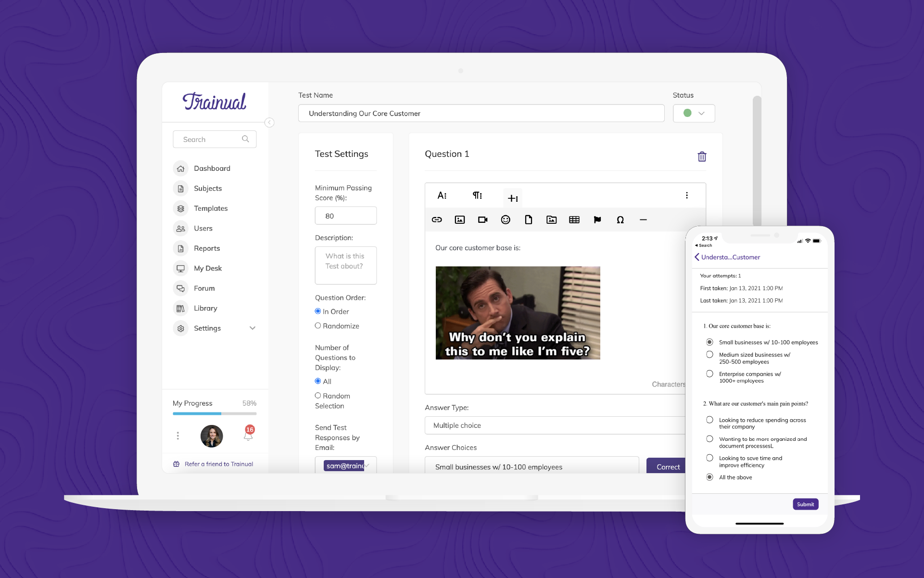Image resolution: width=924 pixels, height=578 pixels.
Task: Open the text formatting (A) menu
Action: (x=442, y=195)
